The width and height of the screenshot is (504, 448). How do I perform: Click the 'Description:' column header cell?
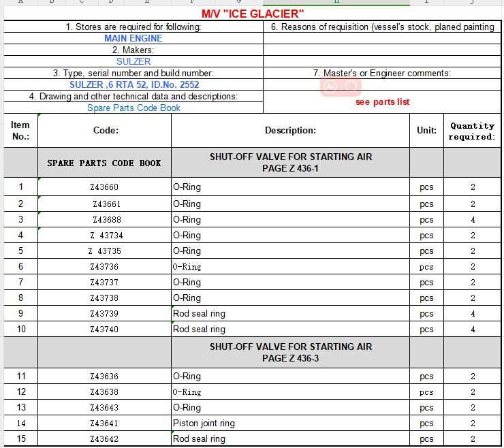[290, 130]
